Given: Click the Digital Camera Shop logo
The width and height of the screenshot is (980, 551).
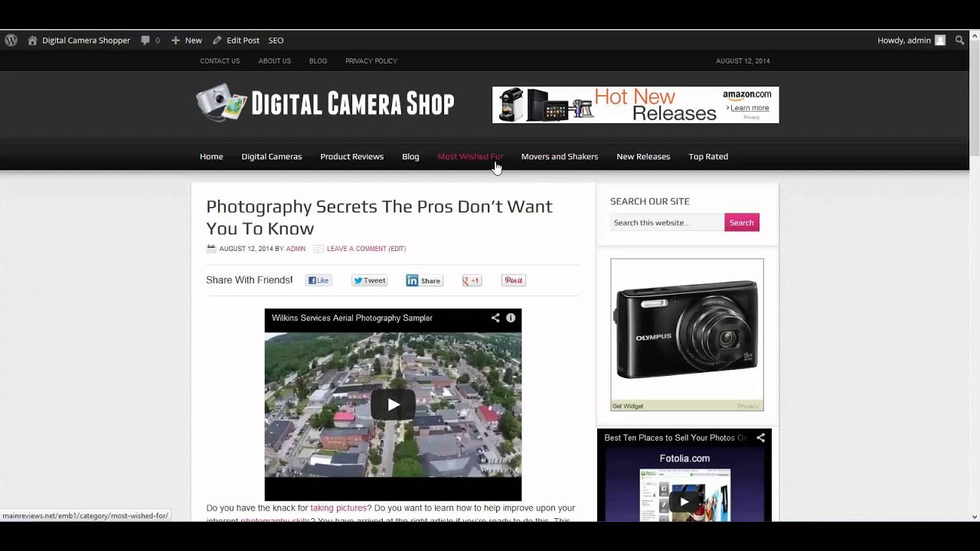Looking at the screenshot, I should point(325,103).
